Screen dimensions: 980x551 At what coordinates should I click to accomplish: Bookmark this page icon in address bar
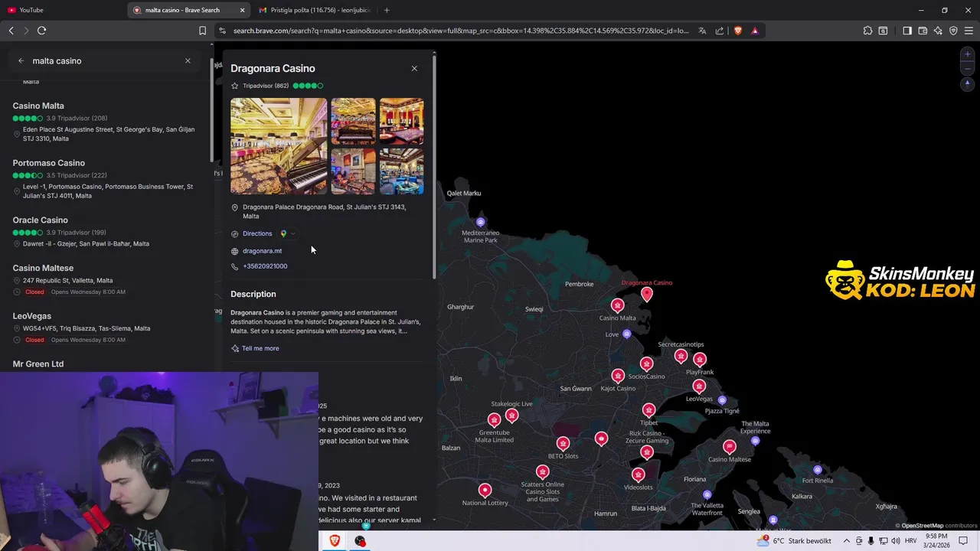[202, 31]
